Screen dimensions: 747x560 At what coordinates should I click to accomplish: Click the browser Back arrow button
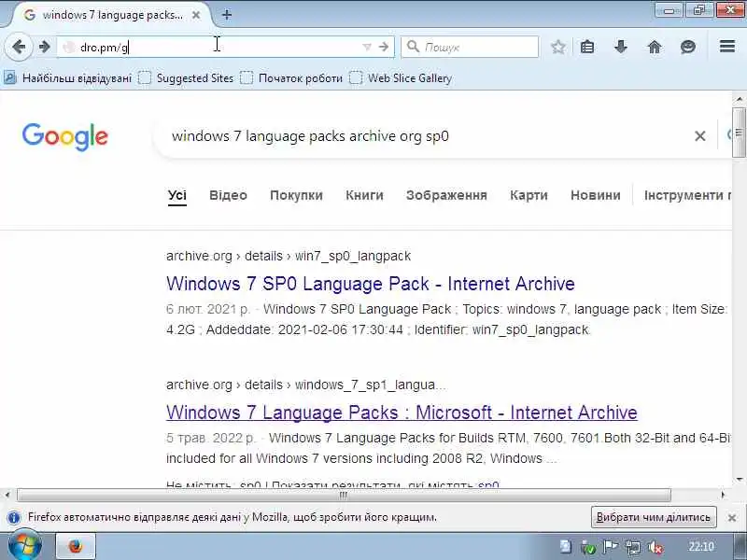pos(19,47)
